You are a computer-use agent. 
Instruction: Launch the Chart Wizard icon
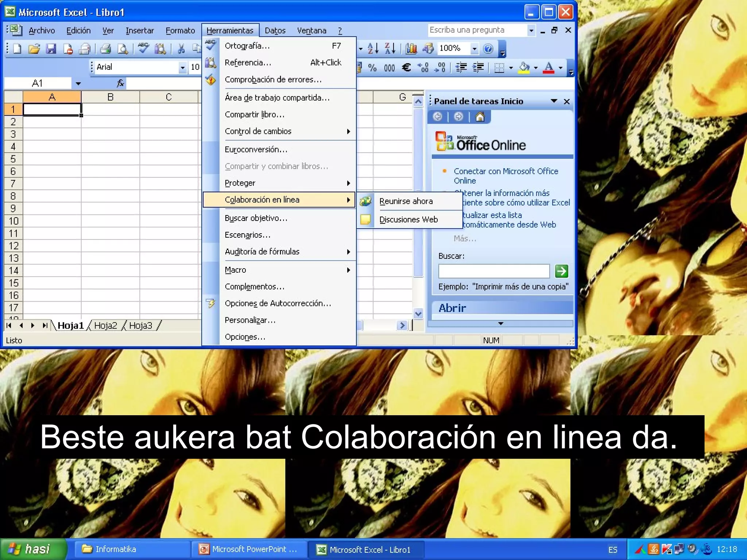click(x=411, y=48)
